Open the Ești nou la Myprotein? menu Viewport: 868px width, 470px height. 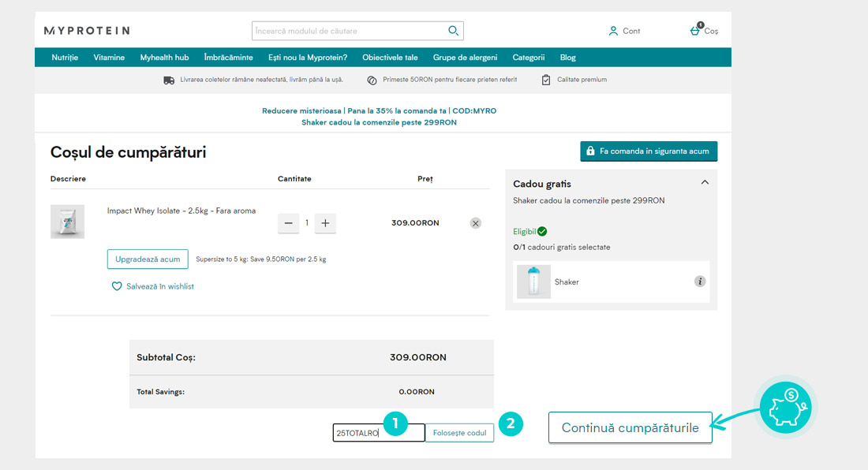tap(308, 58)
